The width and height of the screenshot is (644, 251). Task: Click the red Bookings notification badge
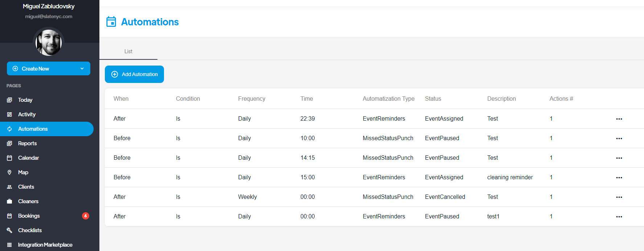click(86, 216)
